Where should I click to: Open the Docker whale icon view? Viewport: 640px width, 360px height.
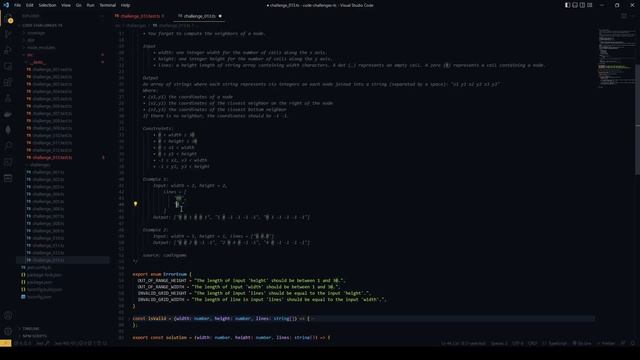point(8,114)
